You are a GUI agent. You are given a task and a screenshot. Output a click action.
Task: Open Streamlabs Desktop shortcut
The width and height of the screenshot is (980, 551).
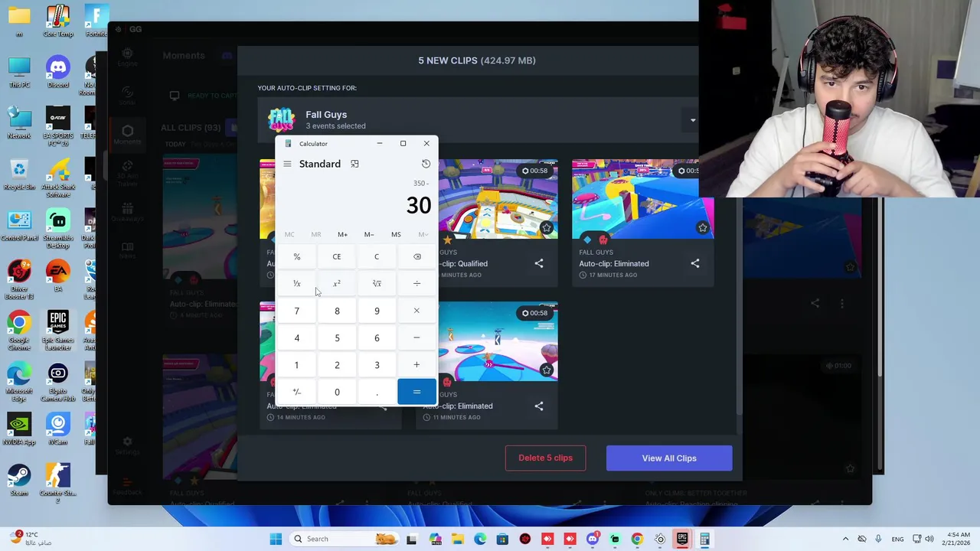click(x=58, y=228)
